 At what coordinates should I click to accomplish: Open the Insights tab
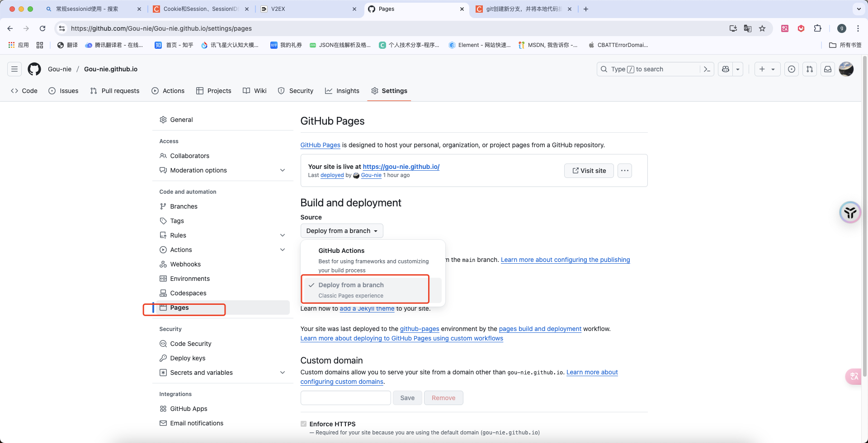[x=342, y=91]
